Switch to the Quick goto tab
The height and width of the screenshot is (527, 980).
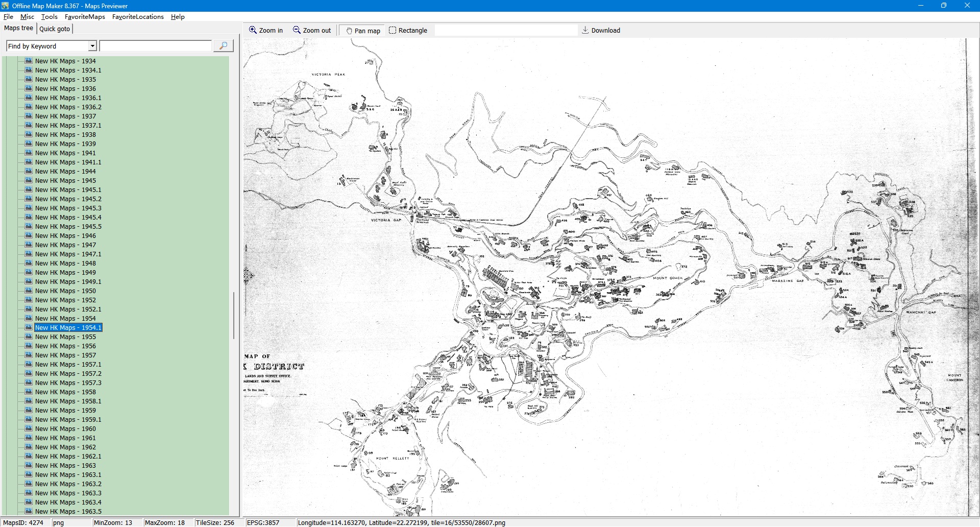(x=55, y=29)
